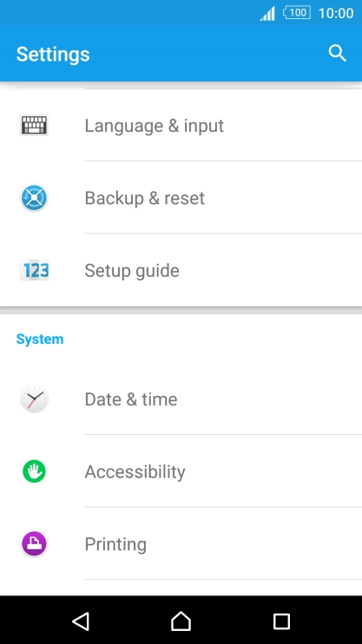The image size is (362, 644).
Task: Tap the battery indicator in status bar
Action: [297, 13]
